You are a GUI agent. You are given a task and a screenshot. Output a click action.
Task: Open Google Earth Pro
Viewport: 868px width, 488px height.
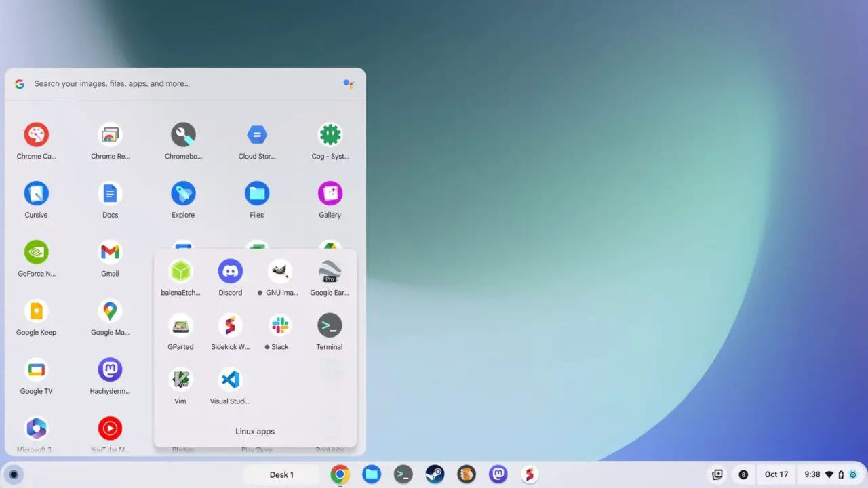pos(330,271)
